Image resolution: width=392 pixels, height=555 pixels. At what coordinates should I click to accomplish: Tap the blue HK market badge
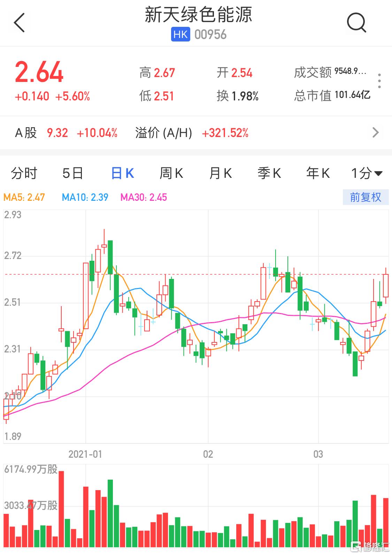point(180,35)
